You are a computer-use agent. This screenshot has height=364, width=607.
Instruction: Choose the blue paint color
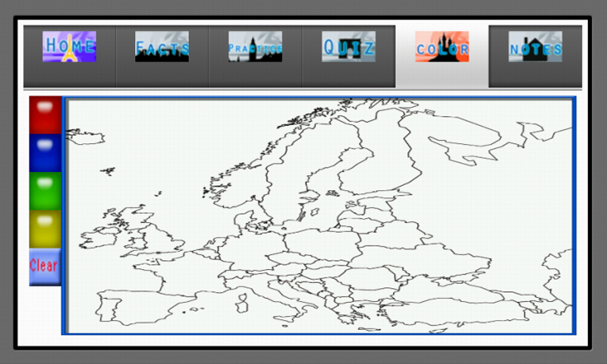(45, 153)
